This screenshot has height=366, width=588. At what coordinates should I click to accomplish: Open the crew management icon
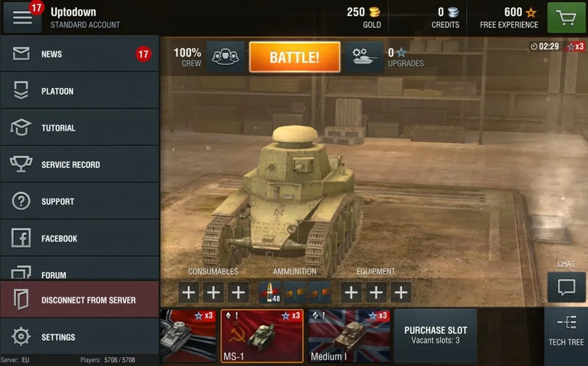click(x=225, y=57)
